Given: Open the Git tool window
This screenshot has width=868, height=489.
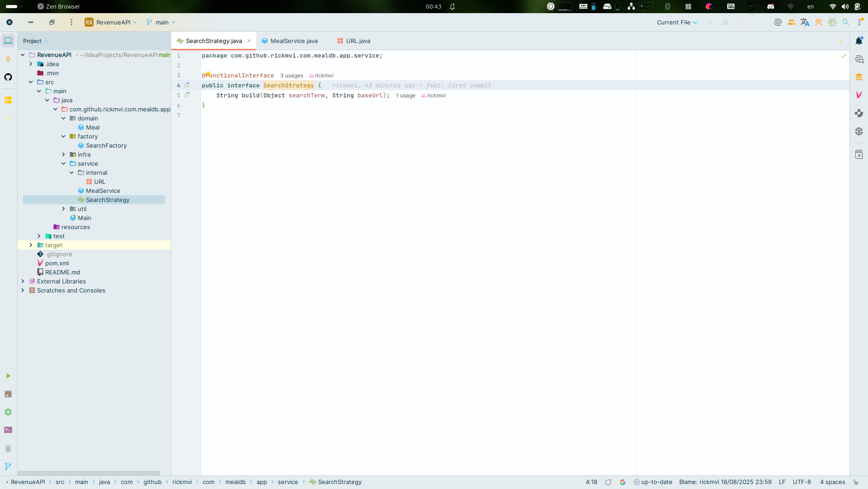Looking at the screenshot, I should click(8, 466).
